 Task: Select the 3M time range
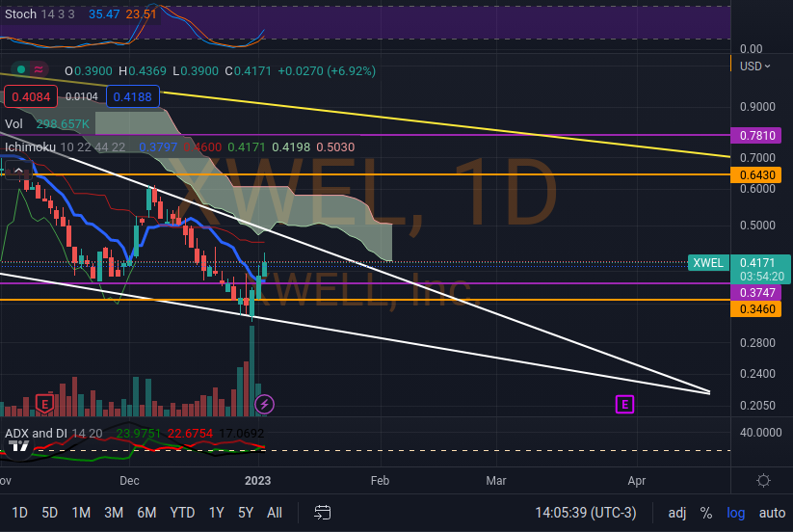coord(114,513)
